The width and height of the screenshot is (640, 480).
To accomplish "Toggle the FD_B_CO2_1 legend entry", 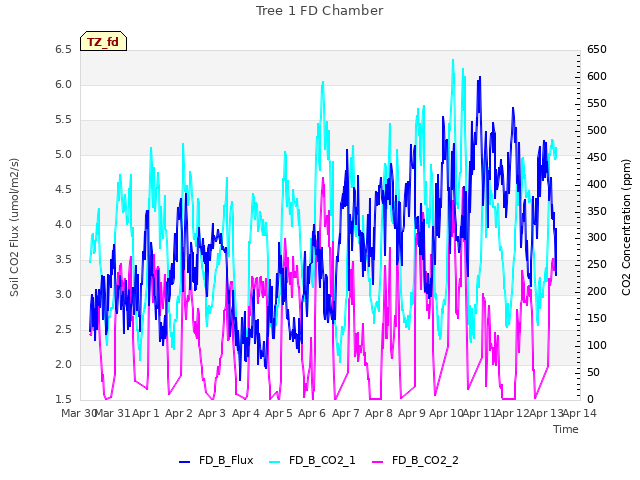I will pyautogui.click(x=312, y=460).
